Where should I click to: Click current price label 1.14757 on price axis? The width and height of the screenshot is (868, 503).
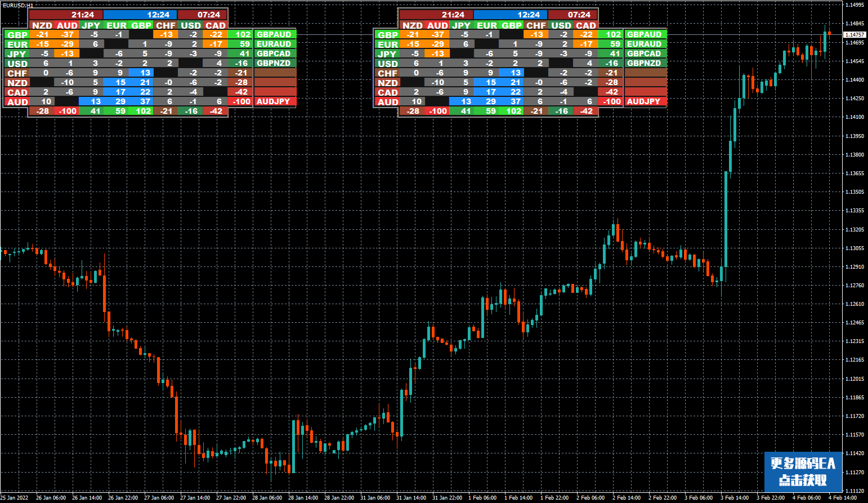pos(854,35)
